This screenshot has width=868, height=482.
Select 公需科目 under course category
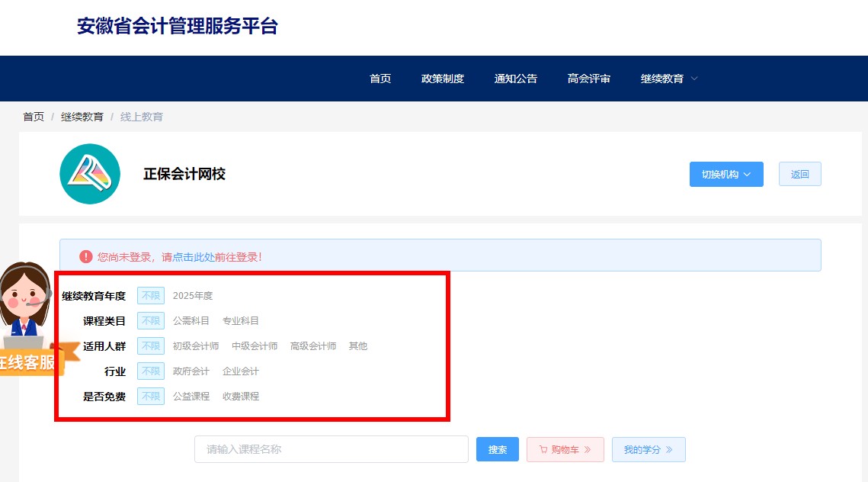(191, 320)
